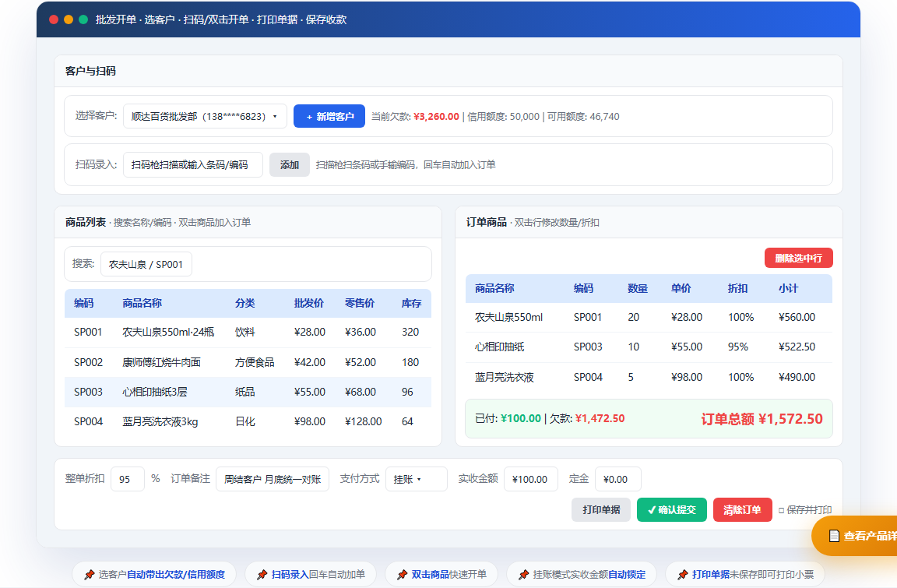Screen dimensions: 897x588
Task: Click document icon on 查看产品详 button
Action: (x=834, y=536)
